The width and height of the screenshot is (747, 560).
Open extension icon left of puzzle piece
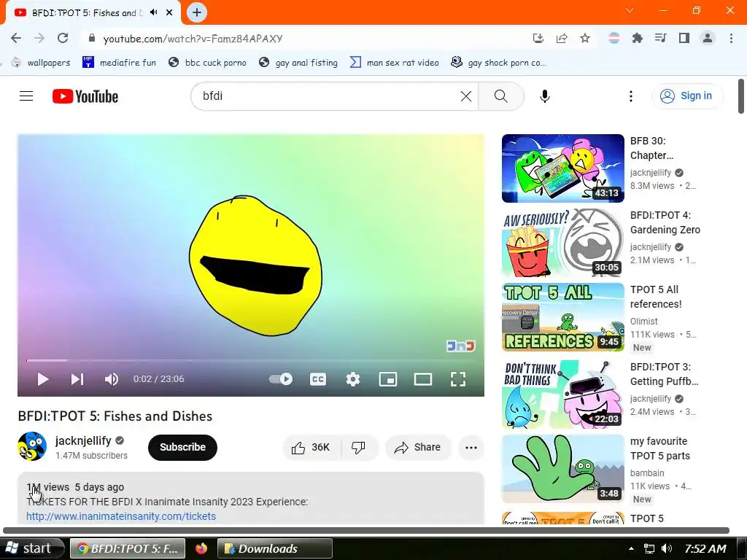pyautogui.click(x=614, y=38)
